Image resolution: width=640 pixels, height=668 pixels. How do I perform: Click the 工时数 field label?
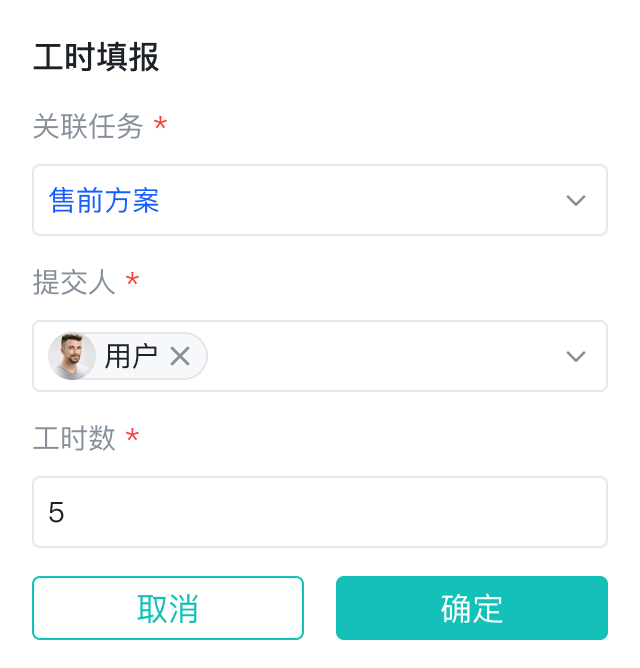coord(74,438)
